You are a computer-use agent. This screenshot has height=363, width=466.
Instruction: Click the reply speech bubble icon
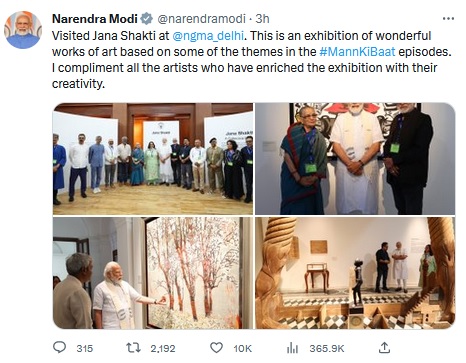click(60, 347)
